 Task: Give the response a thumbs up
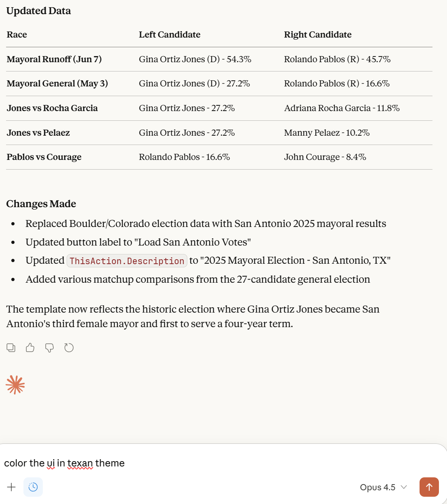tap(30, 348)
